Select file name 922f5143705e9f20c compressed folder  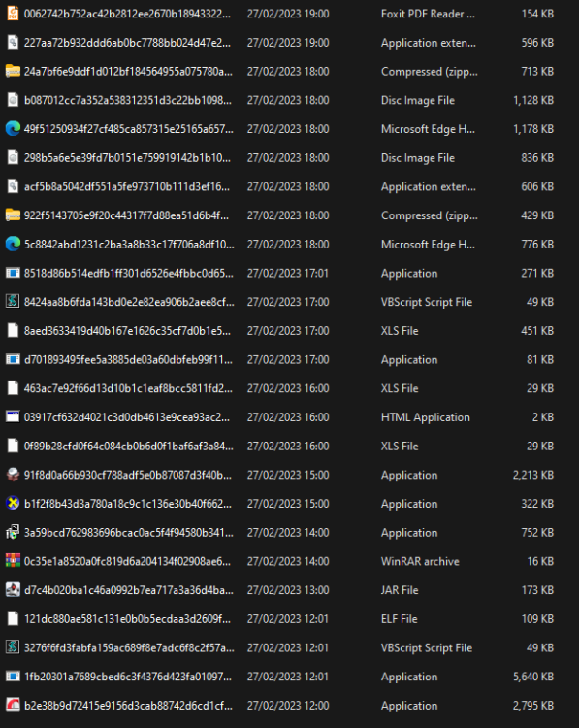coord(126,215)
